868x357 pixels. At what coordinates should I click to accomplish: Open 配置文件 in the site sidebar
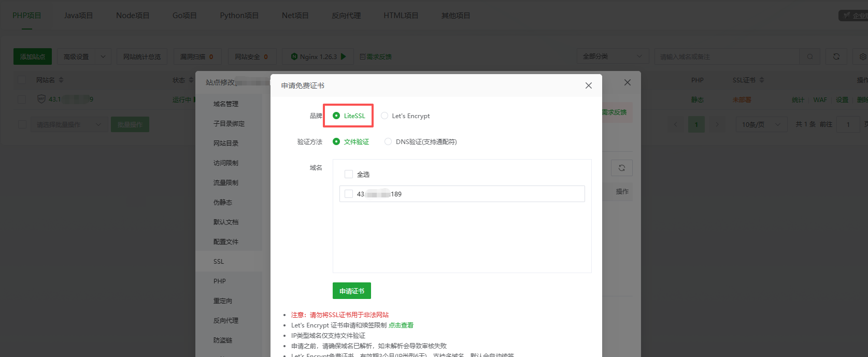point(226,242)
